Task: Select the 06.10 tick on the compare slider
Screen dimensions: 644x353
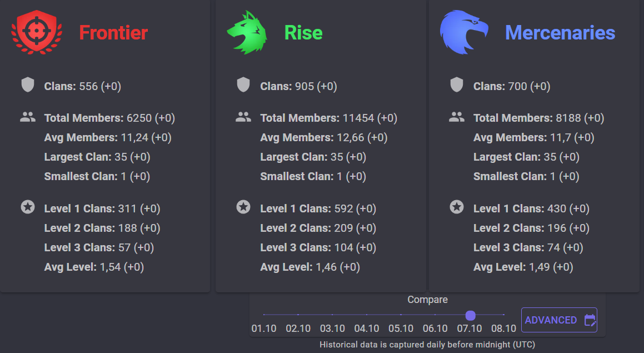Action: pyautogui.click(x=435, y=315)
